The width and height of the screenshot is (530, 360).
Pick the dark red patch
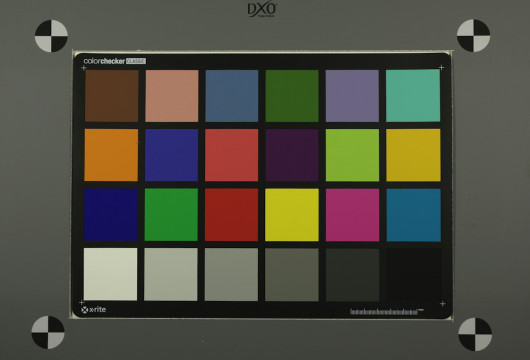click(x=231, y=215)
